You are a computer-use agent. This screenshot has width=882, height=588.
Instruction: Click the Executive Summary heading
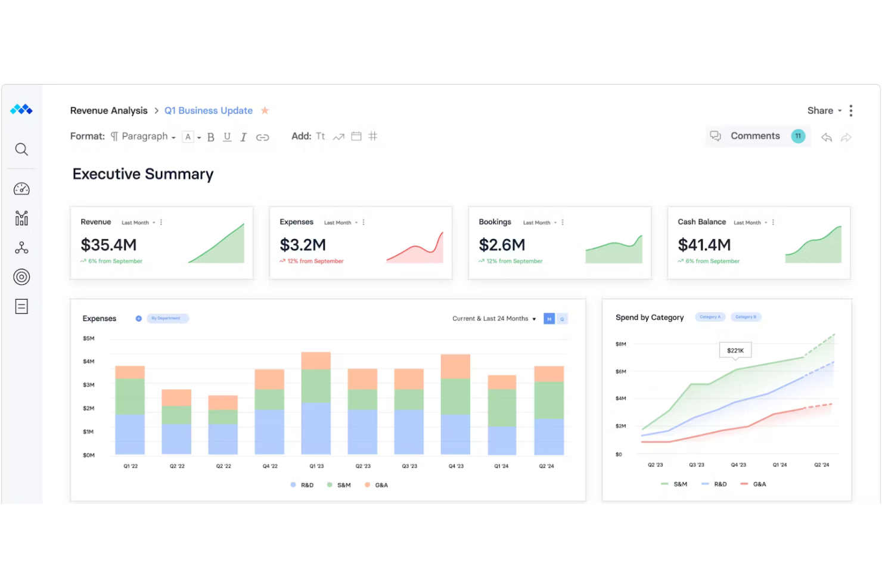(143, 174)
